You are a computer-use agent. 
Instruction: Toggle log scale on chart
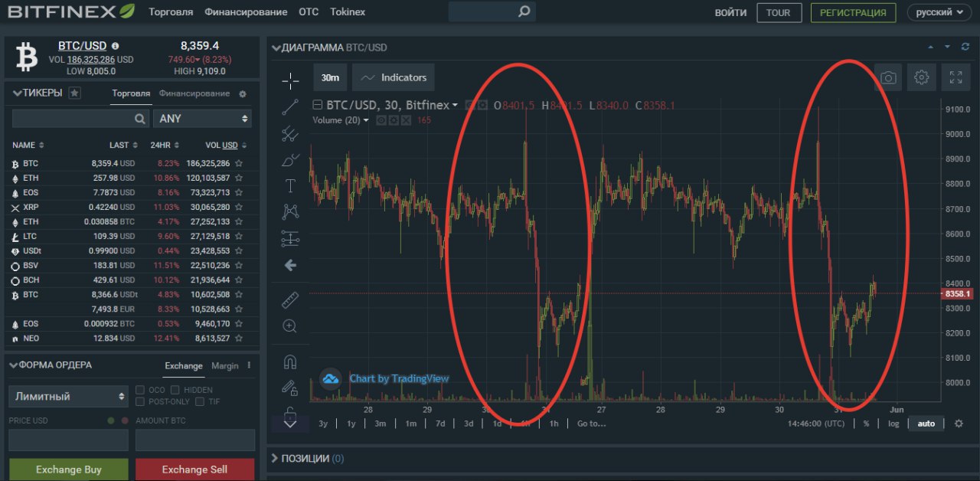tap(893, 424)
